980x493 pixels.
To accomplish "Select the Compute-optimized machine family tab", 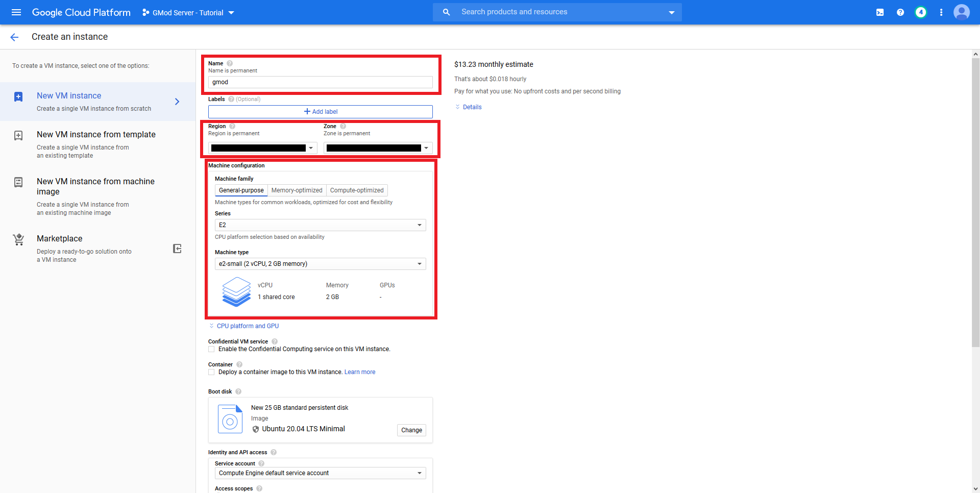I will (x=357, y=190).
